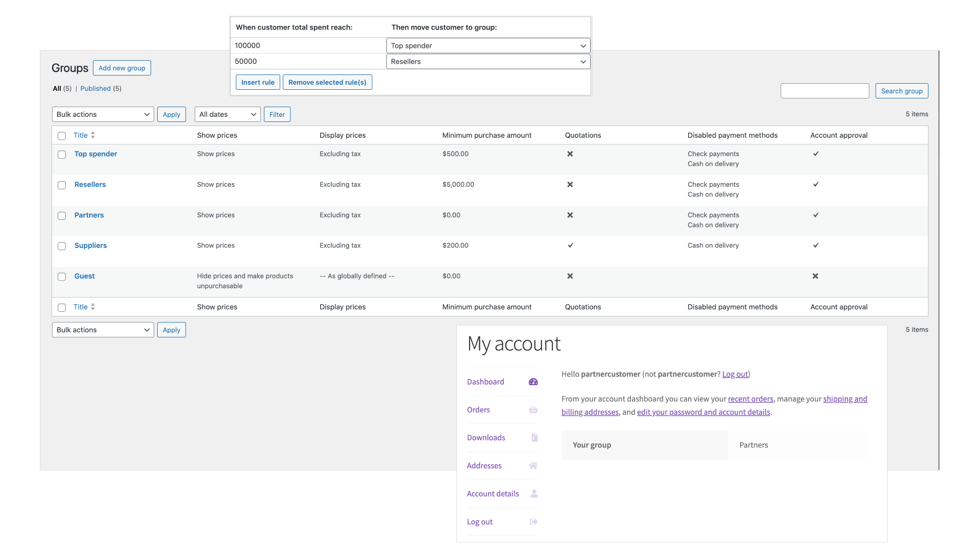Sort by Title using header arrows
This screenshot has width=980, height=551.
[x=93, y=135]
